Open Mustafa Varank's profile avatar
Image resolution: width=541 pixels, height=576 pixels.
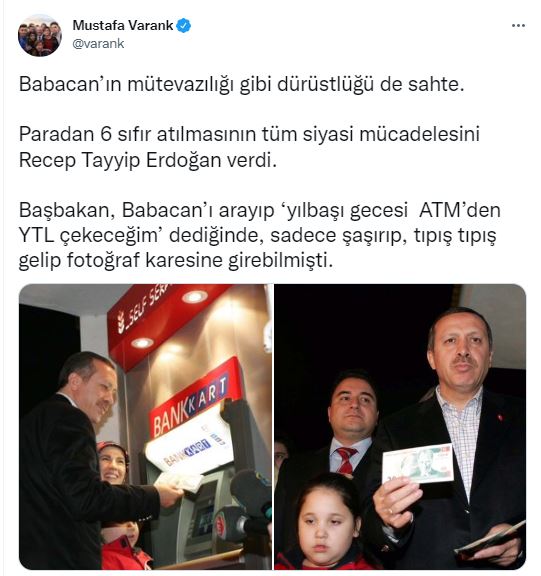40,35
